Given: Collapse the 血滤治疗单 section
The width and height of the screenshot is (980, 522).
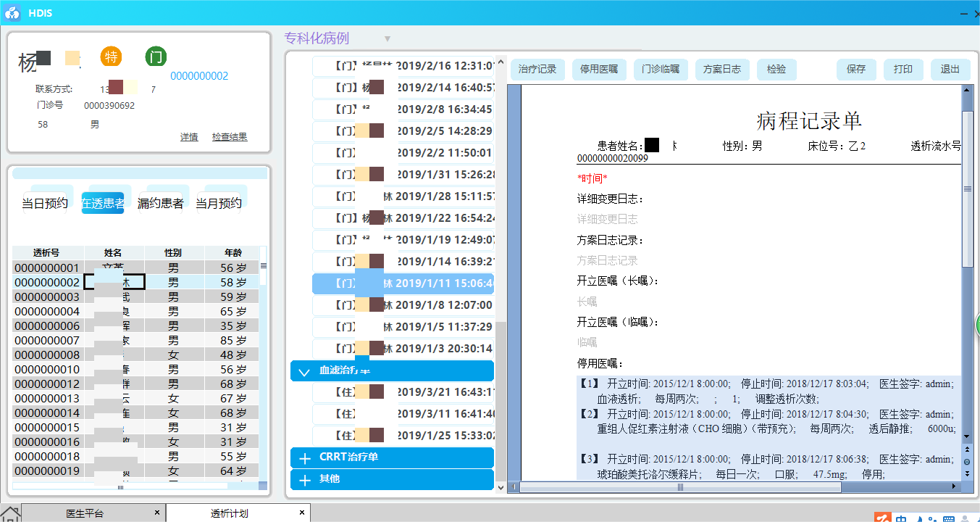Looking at the screenshot, I should (x=304, y=371).
